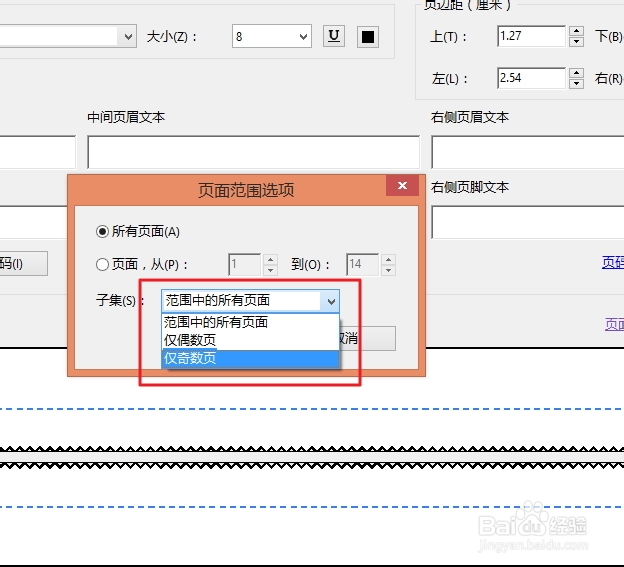Click the right footer text box

click(527, 222)
